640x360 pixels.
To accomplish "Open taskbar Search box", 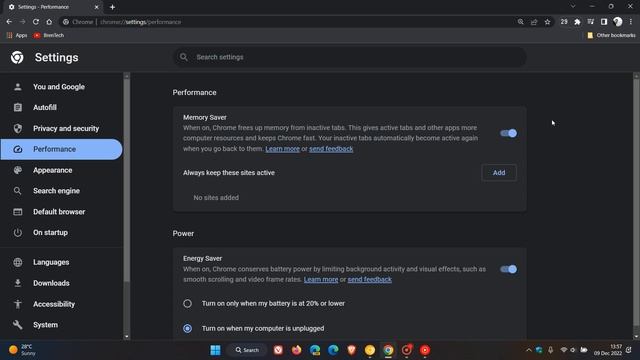I will point(247,350).
